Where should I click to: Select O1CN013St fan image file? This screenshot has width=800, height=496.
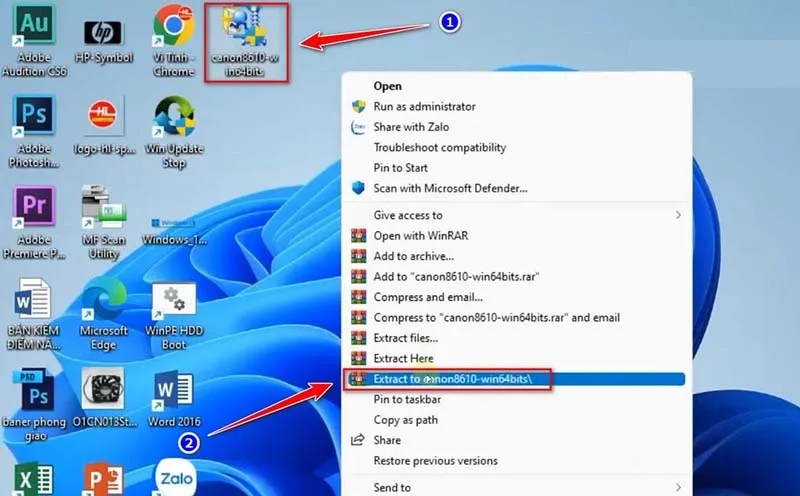[x=104, y=398]
